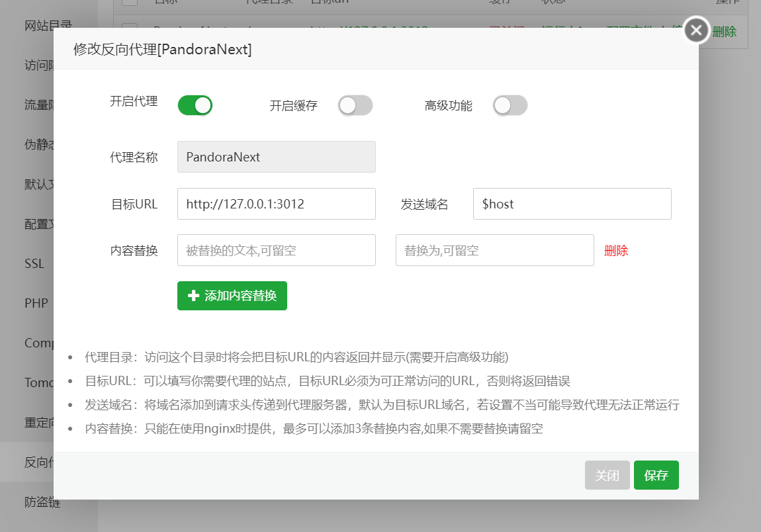
Task: Select 防盗链 in the sidebar
Action: tap(42, 502)
